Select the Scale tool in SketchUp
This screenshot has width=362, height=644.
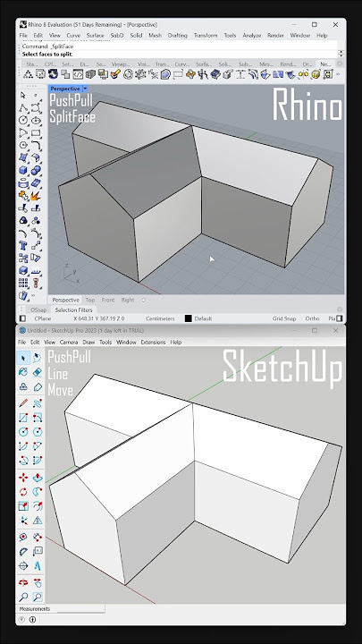click(x=23, y=506)
